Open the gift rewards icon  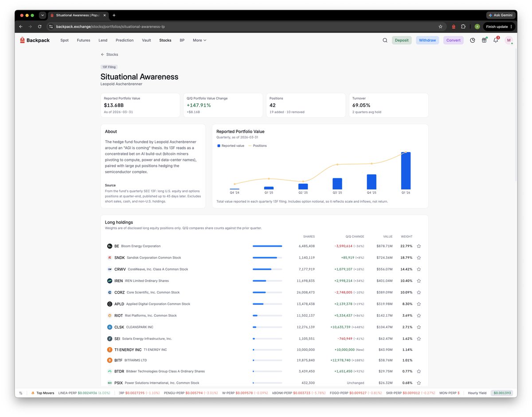(x=484, y=40)
